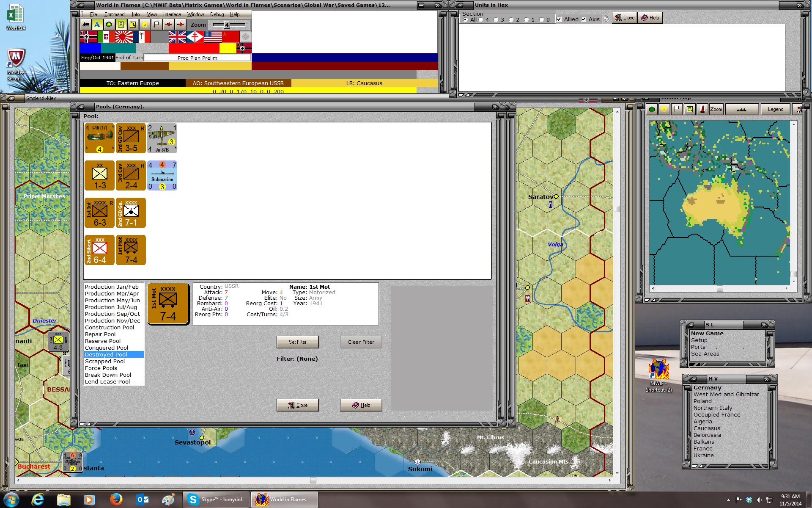The width and height of the screenshot is (812, 508).
Task: Select section 1 radio button
Action: click(x=527, y=19)
